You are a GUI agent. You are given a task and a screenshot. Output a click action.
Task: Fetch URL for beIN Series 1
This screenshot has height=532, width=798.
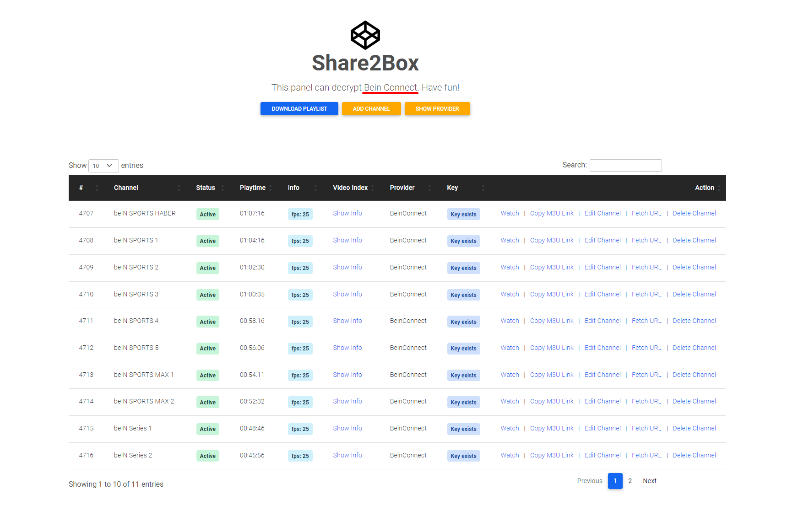pyautogui.click(x=646, y=428)
